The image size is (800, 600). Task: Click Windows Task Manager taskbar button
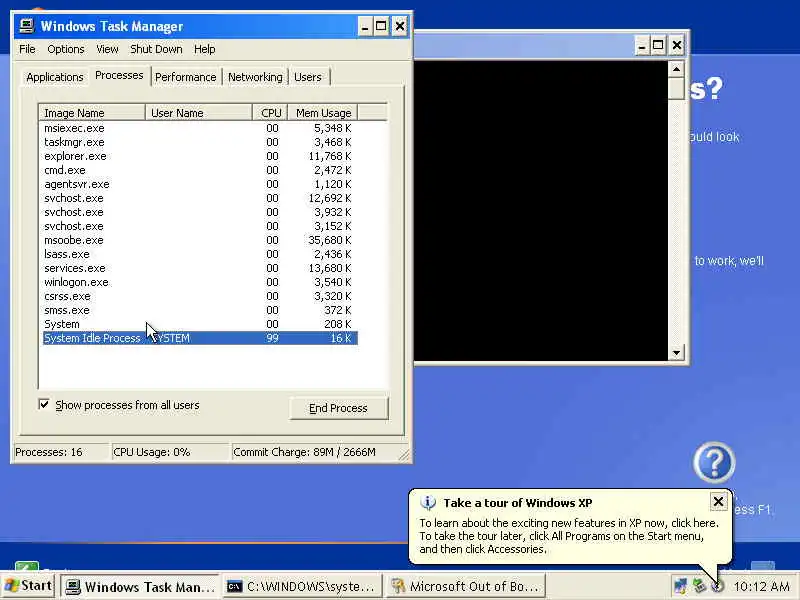(x=140, y=587)
